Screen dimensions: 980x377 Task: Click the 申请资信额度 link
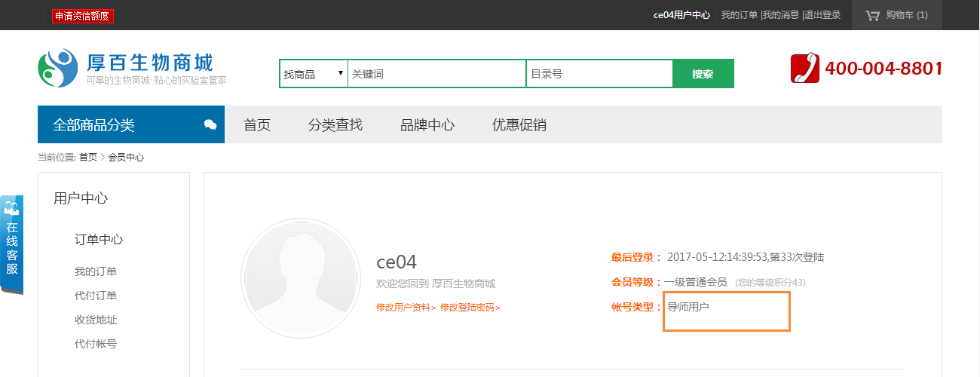83,16
